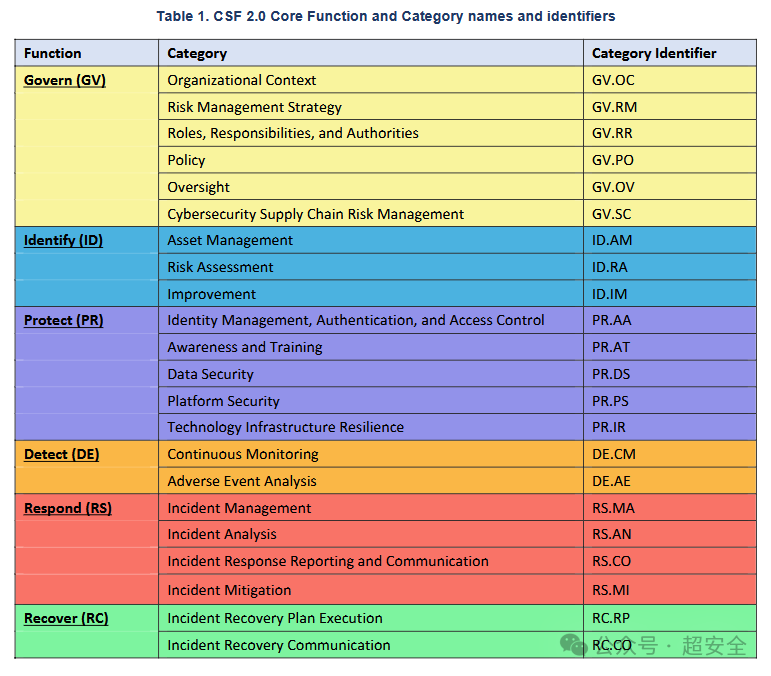771x676 pixels.
Task: Select the 'Asset Management' cell
Action: [x=371, y=240]
